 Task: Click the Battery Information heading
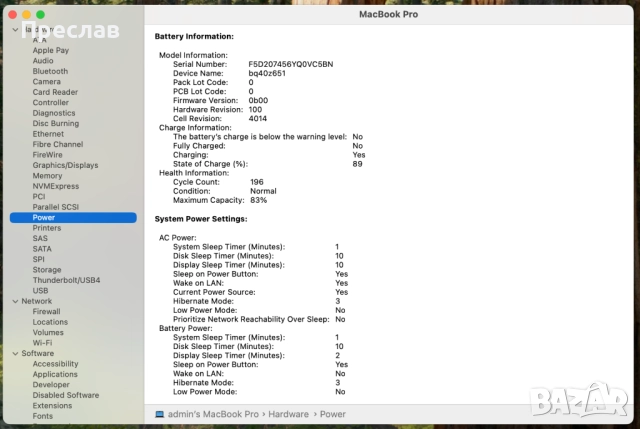pos(194,36)
